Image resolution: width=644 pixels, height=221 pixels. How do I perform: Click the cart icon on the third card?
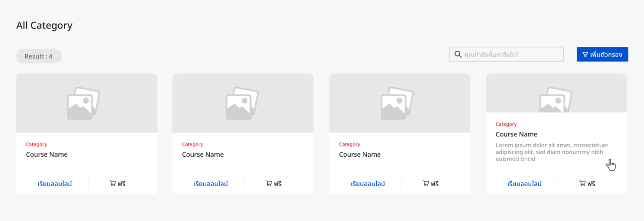point(426,184)
